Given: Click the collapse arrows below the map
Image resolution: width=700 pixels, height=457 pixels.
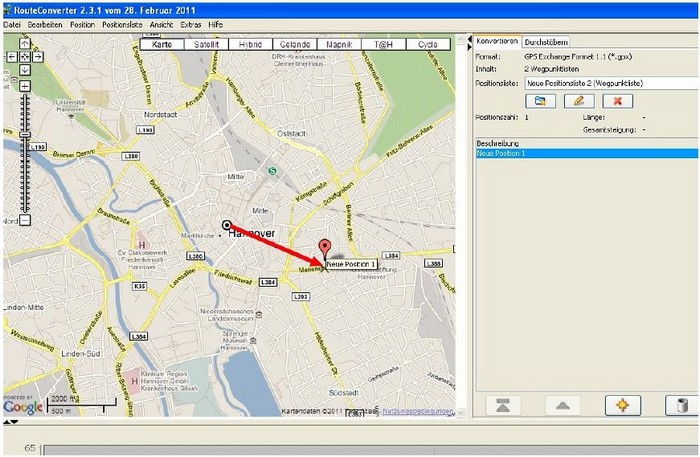Looking at the screenshot, I should coord(11,422).
